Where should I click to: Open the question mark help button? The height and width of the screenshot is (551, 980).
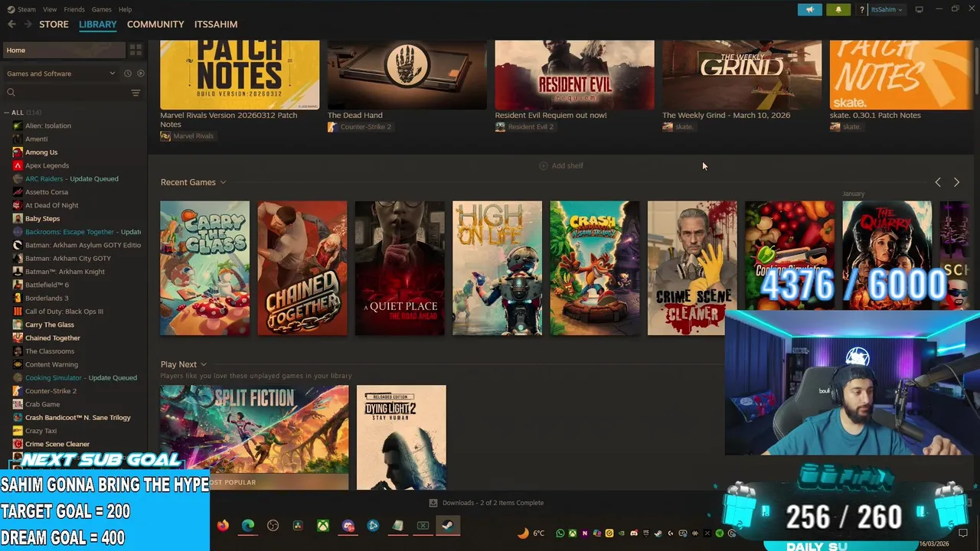(x=862, y=9)
